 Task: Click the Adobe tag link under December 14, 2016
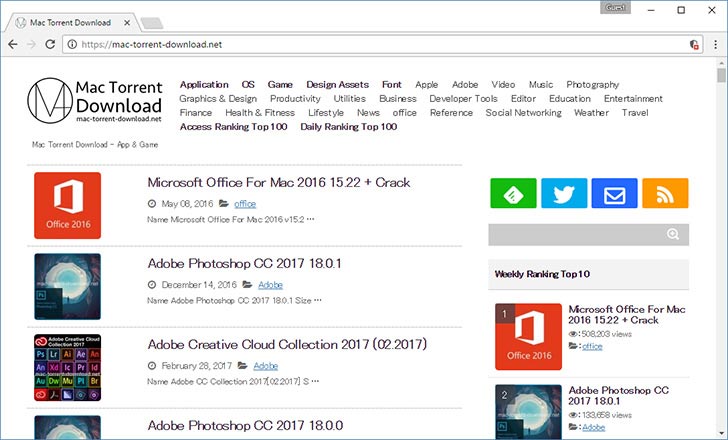coord(270,285)
